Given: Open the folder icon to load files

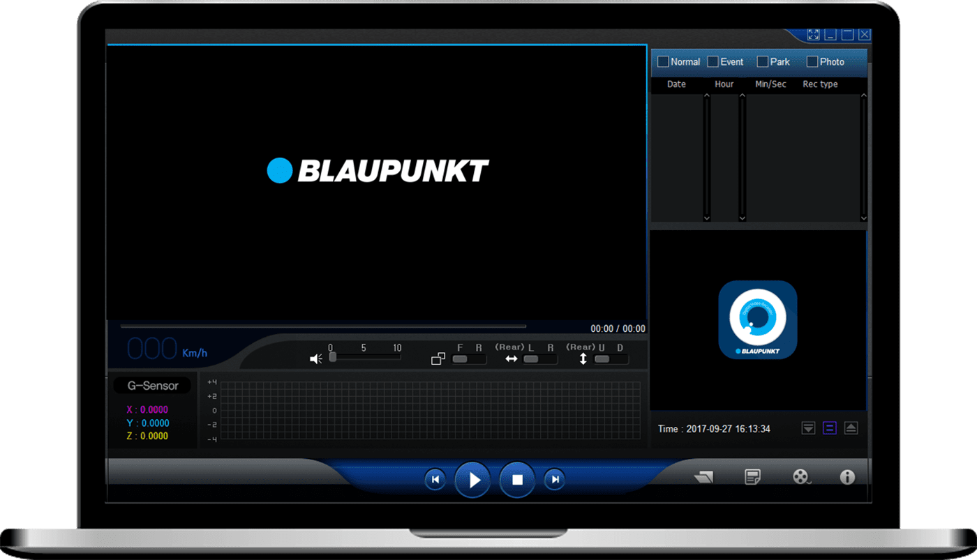Looking at the screenshot, I should 703,477.
